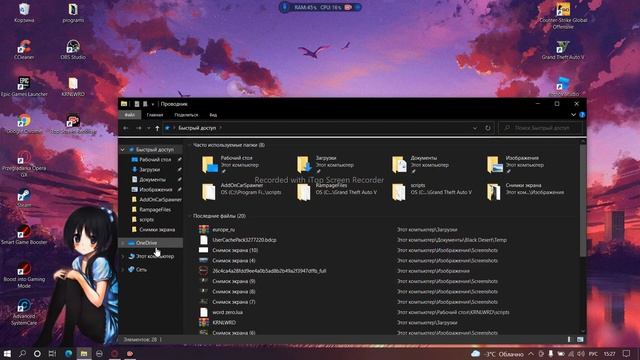Select the Снимок экрана (10) recent file

tap(235, 250)
